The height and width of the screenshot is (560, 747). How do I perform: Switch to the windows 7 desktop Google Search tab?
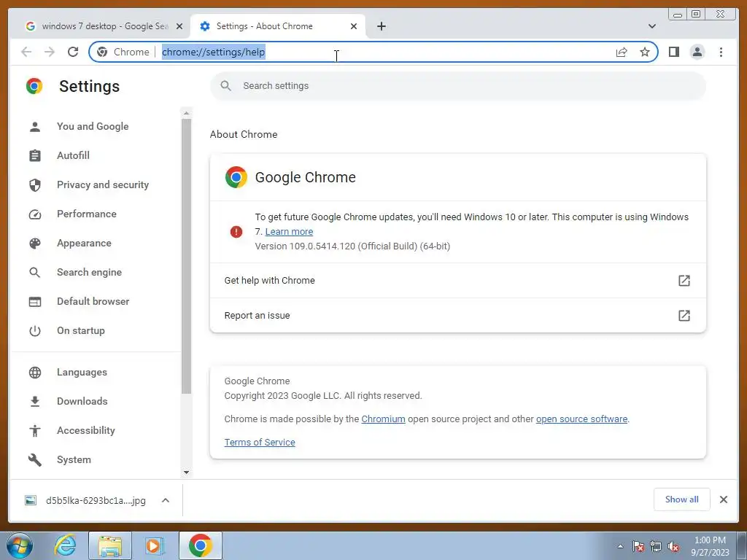pyautogui.click(x=99, y=26)
